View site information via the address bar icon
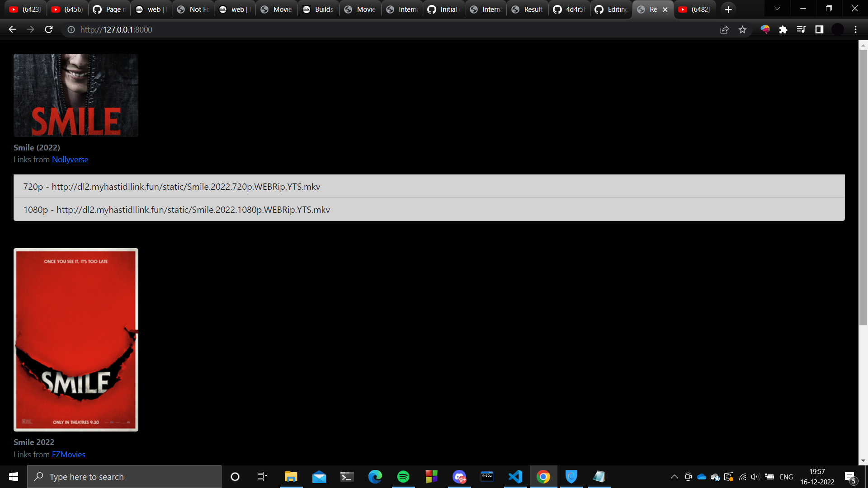 [71, 30]
